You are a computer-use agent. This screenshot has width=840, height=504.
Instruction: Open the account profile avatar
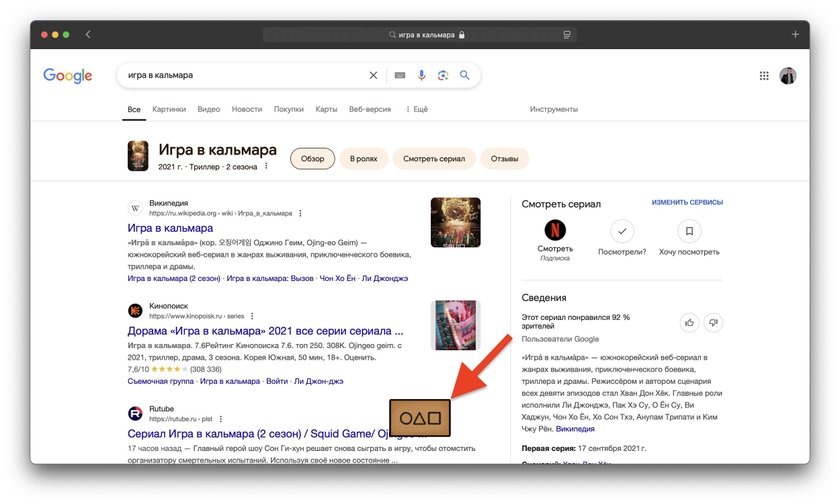click(x=788, y=76)
